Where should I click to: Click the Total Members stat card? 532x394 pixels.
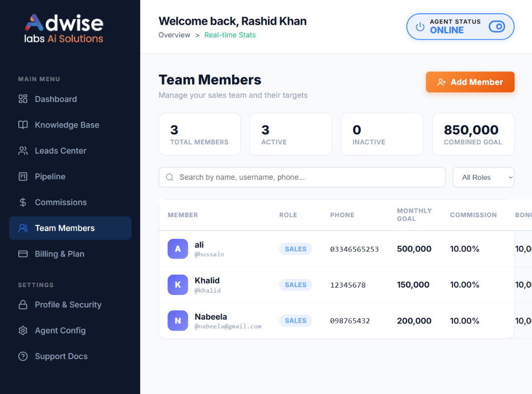point(199,134)
